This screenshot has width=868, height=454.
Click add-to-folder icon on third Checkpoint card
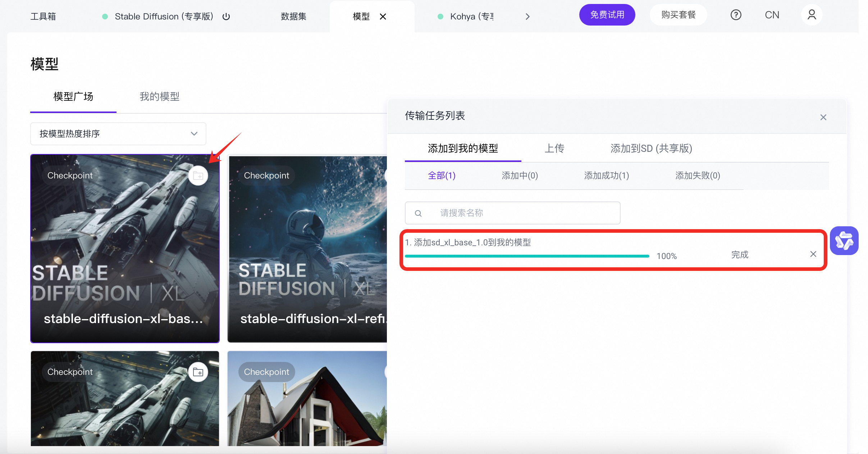coord(198,372)
